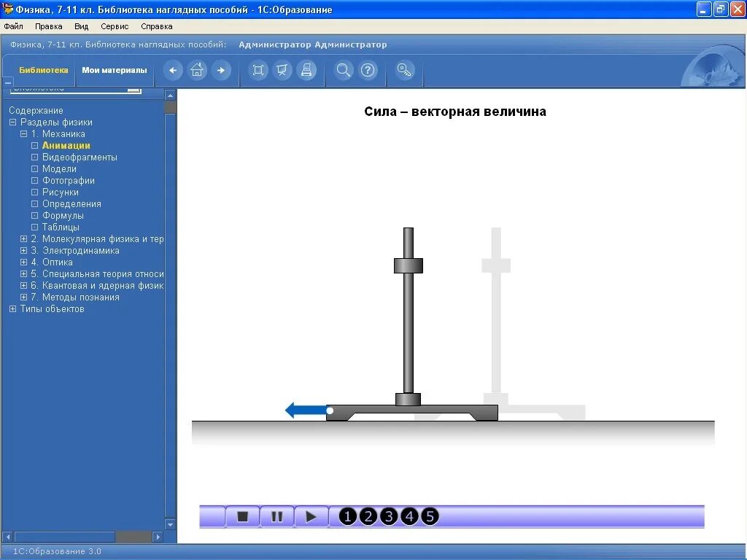Screen dimensions: 747x560
Task: Go back with the left arrow toolbar icon
Action: tap(173, 71)
